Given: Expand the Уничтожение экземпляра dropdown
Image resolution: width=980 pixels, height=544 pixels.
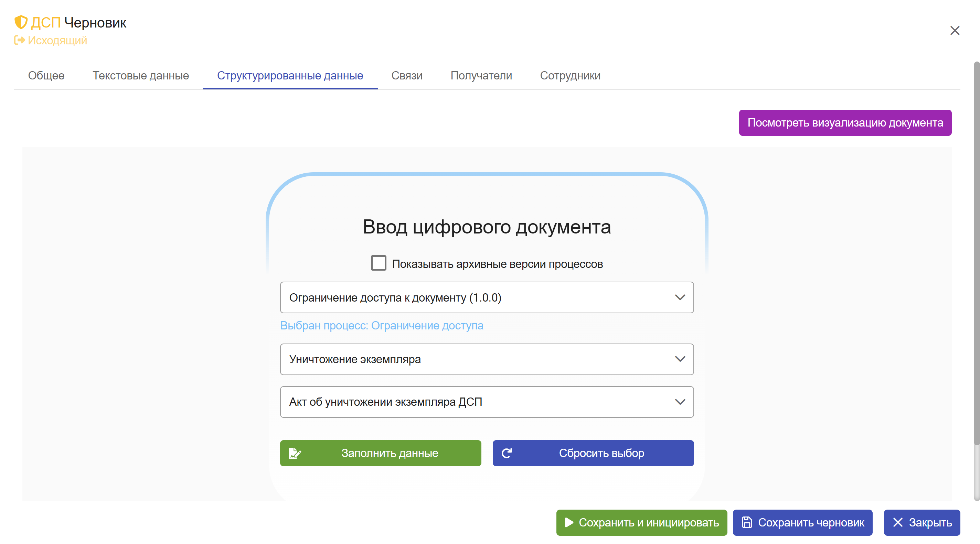Looking at the screenshot, I should click(487, 359).
